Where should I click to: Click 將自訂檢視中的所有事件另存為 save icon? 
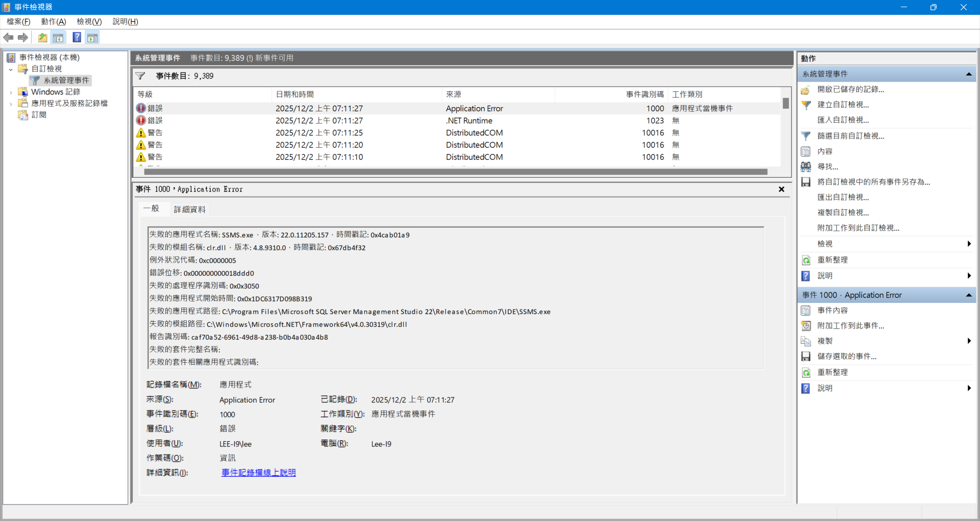point(806,182)
